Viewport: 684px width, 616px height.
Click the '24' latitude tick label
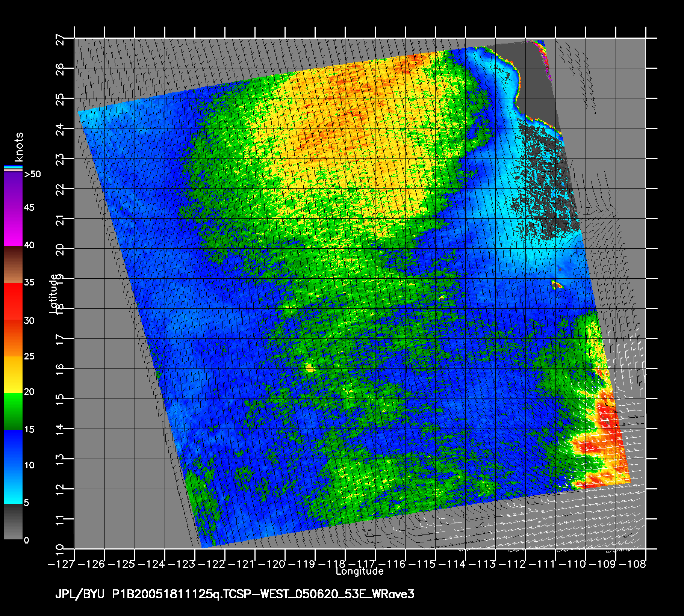pyautogui.click(x=60, y=130)
